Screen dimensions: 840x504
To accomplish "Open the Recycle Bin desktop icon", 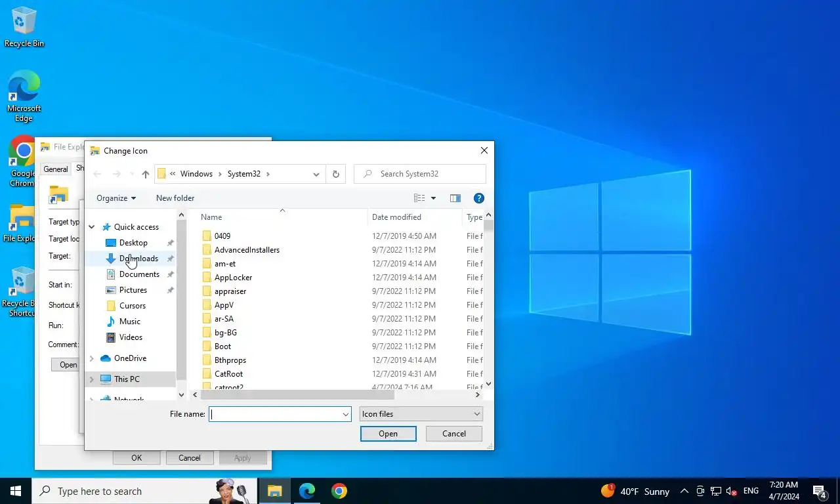I will [x=24, y=26].
